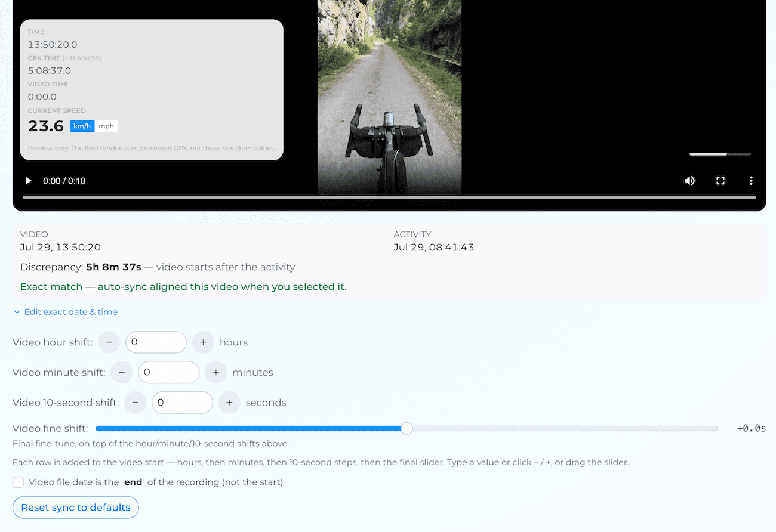776x532 pixels.
Task: Switch speed unit to km/h
Action: click(x=82, y=126)
